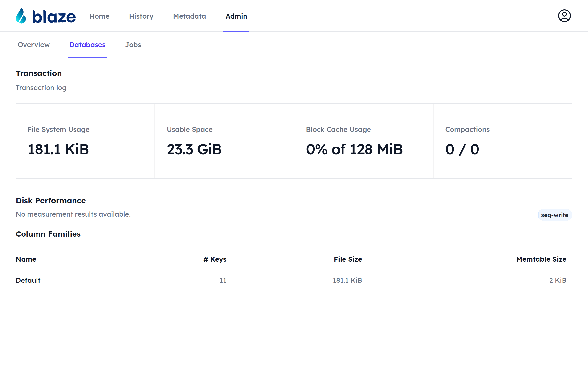Switch to the Jobs tab
This screenshot has width=588, height=392.
coord(133,45)
